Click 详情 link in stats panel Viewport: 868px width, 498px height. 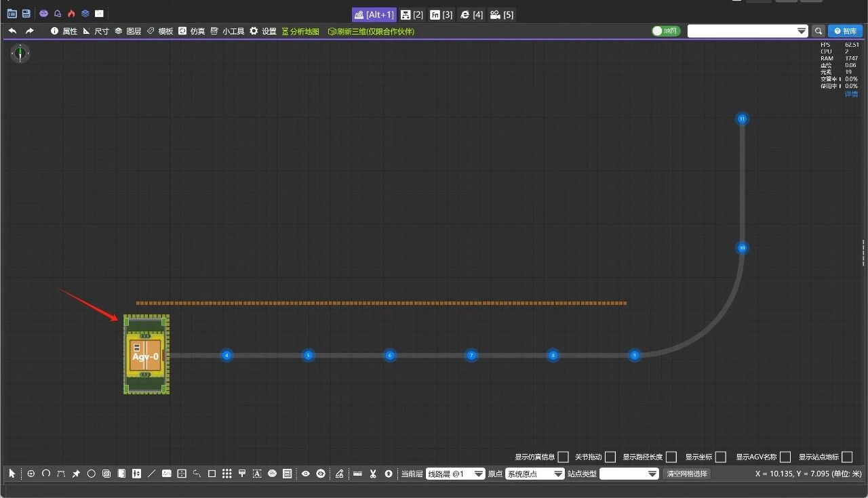tap(851, 94)
